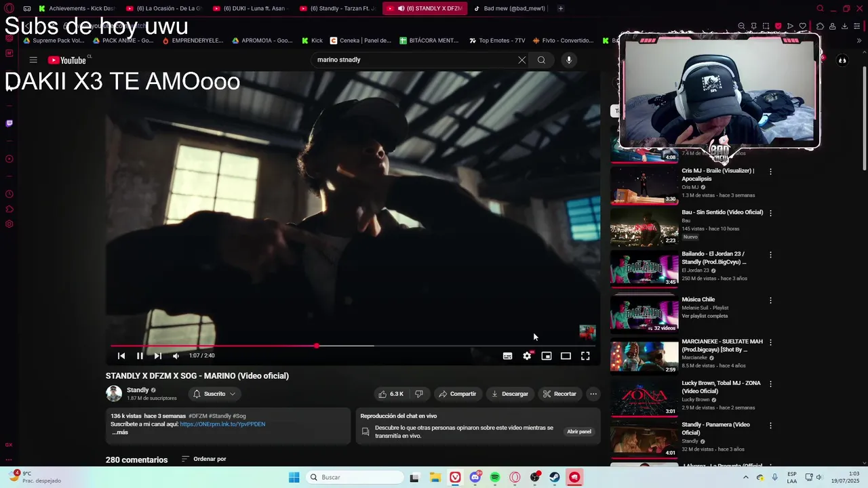
Task: Mute the video volume speaker icon
Action: (176, 356)
